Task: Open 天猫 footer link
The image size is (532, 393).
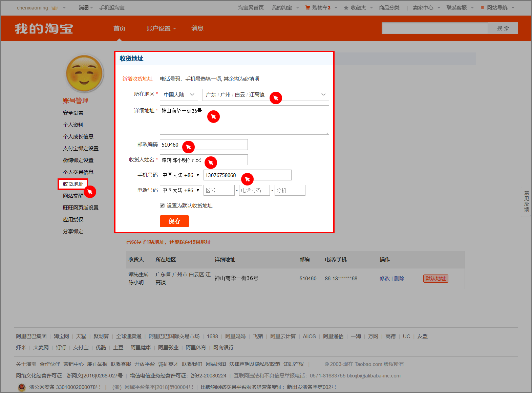Action: tap(81, 336)
